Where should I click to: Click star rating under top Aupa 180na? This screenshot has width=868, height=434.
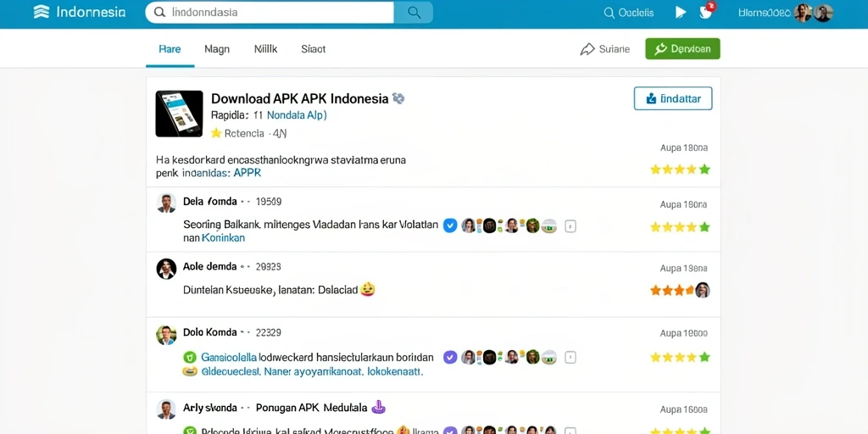(680, 170)
